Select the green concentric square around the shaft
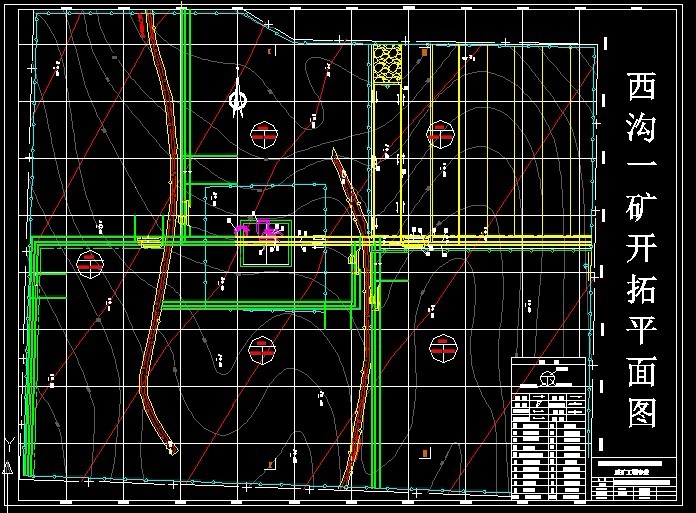 tap(266, 243)
